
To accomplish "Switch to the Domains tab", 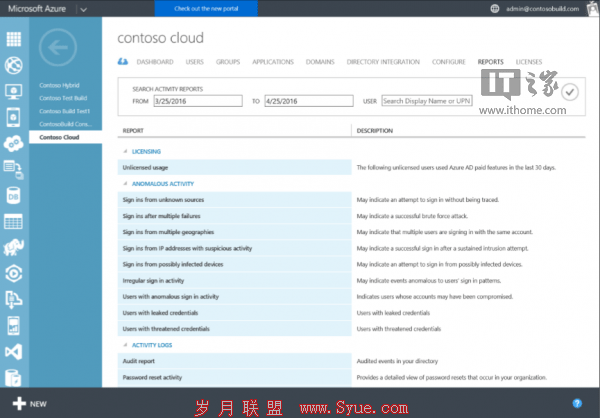I will click(x=320, y=62).
